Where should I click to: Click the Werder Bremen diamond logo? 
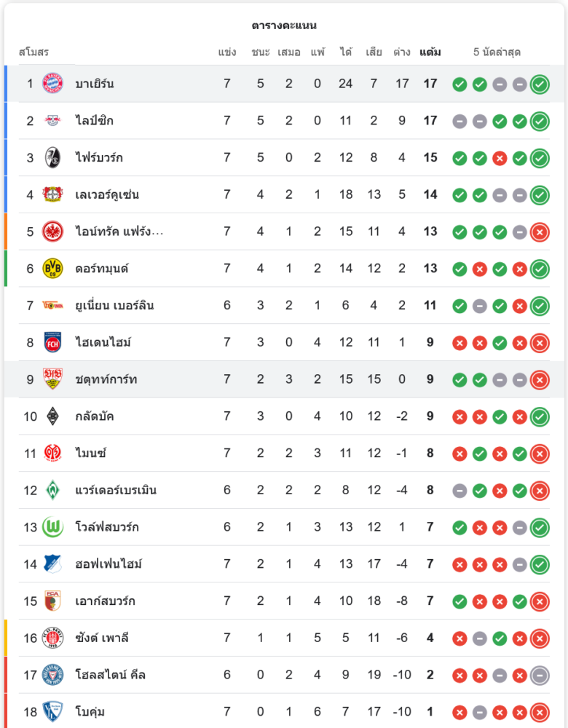point(52,490)
